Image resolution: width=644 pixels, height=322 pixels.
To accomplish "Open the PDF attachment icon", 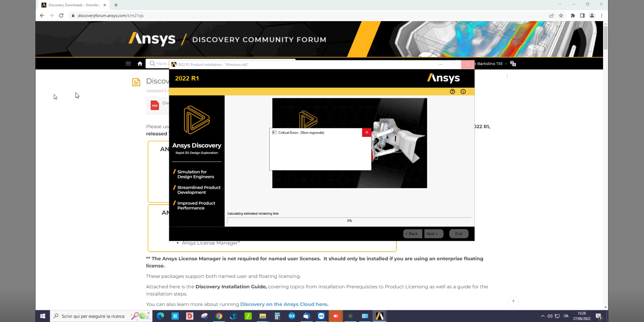I will (x=155, y=105).
